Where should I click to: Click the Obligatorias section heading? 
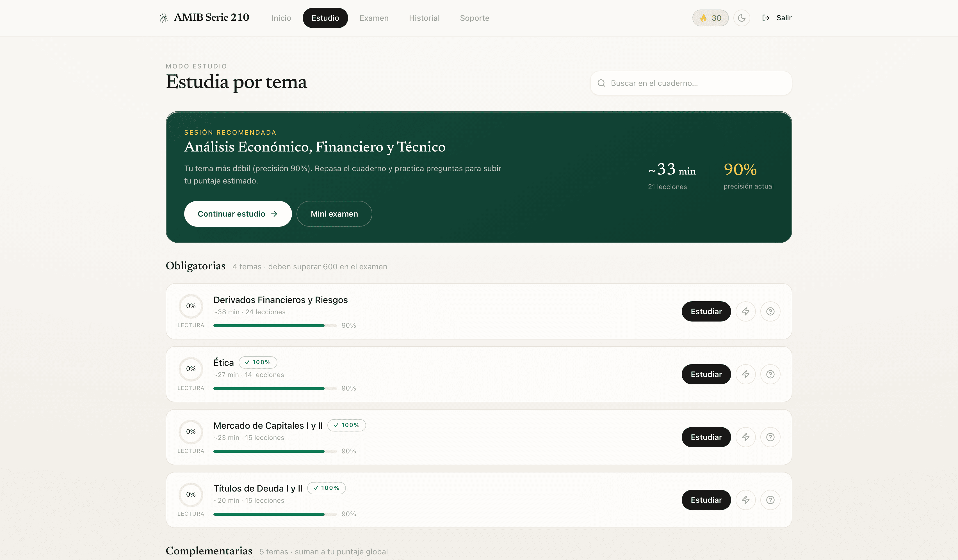pyautogui.click(x=195, y=266)
